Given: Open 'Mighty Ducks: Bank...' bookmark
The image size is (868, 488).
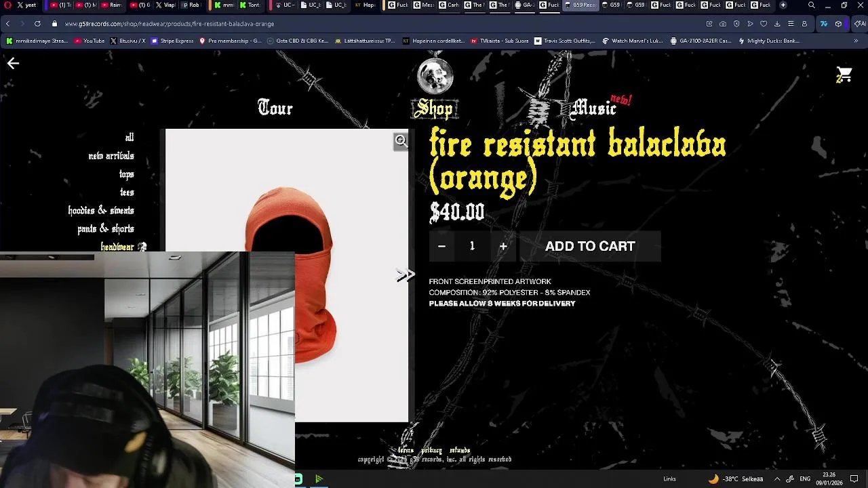Looking at the screenshot, I should tap(768, 41).
